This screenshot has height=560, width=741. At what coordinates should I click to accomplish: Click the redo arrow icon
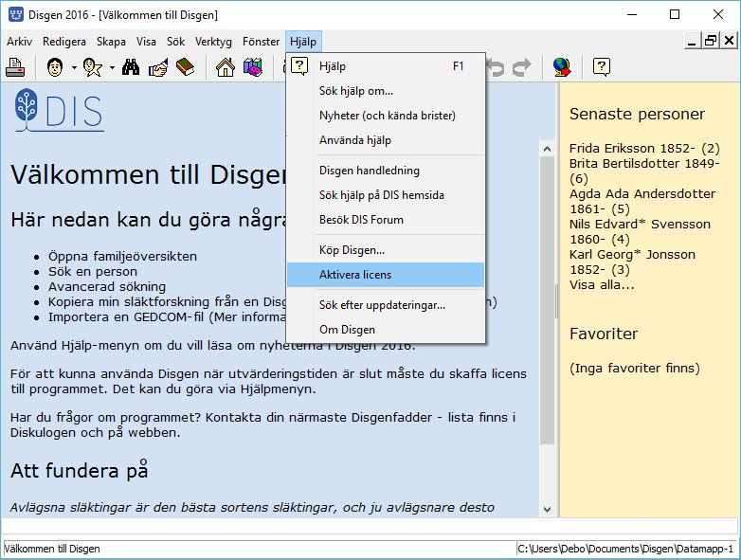(x=522, y=67)
